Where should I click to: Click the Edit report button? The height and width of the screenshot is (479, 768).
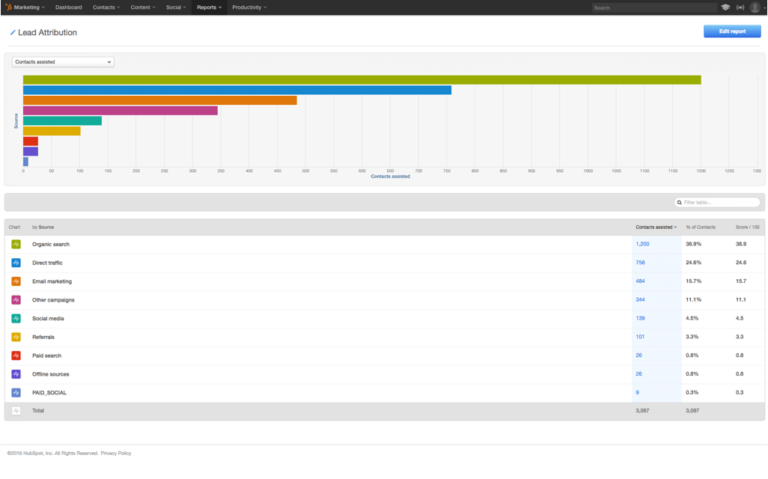point(731,32)
